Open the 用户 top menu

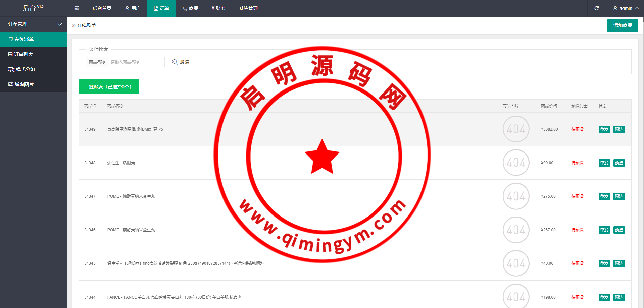click(x=133, y=8)
